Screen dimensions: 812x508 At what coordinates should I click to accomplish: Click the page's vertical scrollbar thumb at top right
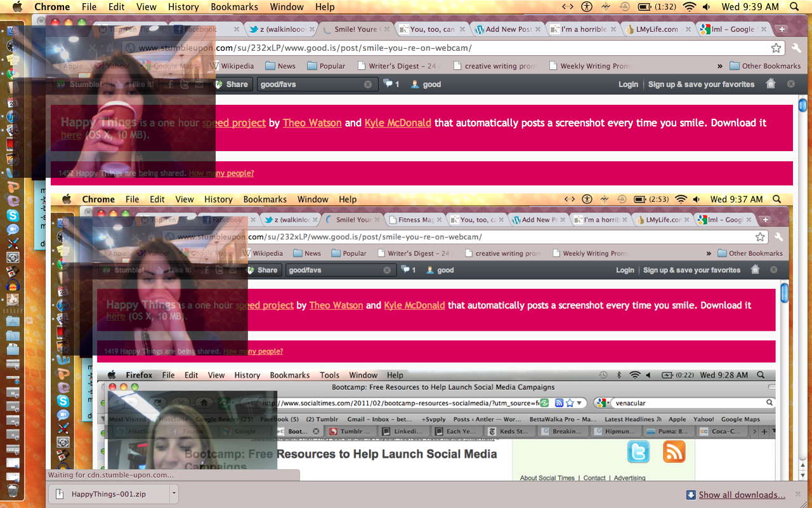click(x=802, y=105)
